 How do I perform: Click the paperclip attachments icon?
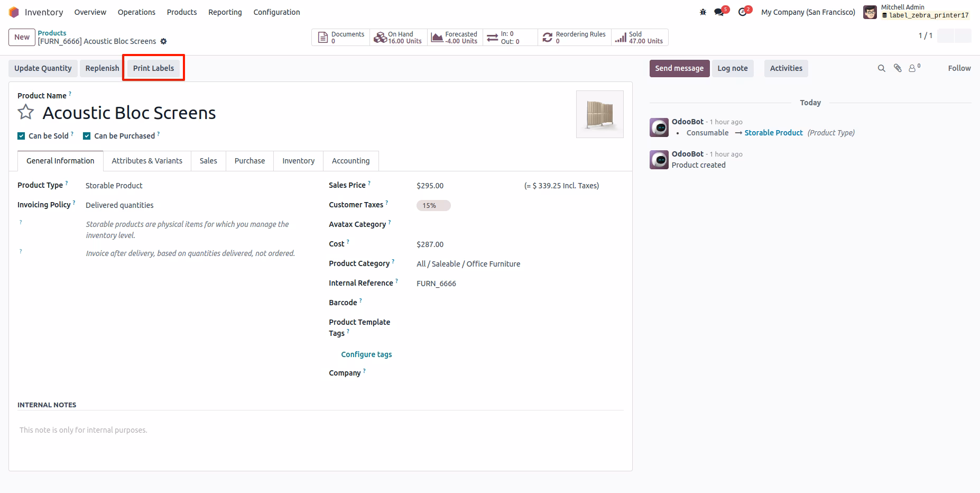pos(898,68)
